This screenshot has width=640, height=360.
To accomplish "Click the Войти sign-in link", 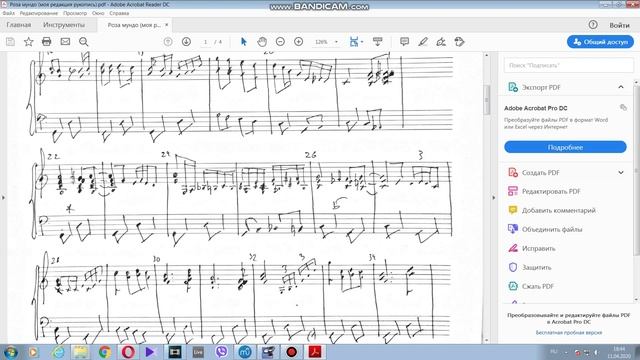I will tap(620, 25).
